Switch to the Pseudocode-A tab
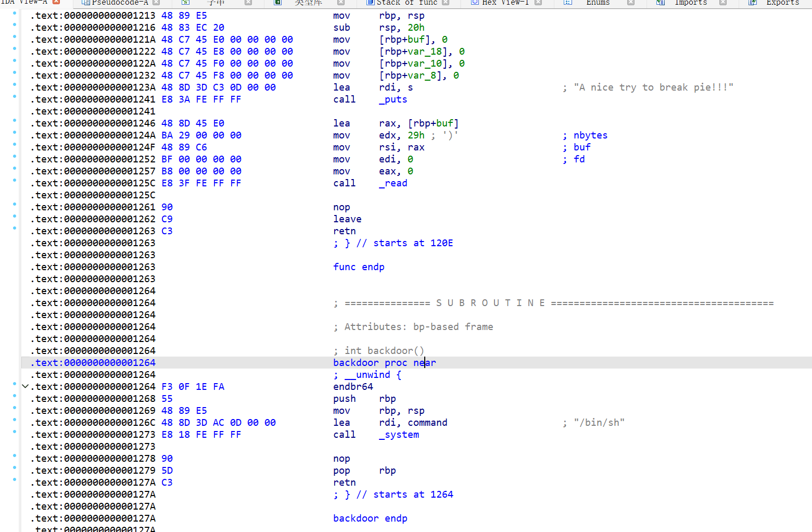Screen dimensions: 812x532 [x=120, y=3]
